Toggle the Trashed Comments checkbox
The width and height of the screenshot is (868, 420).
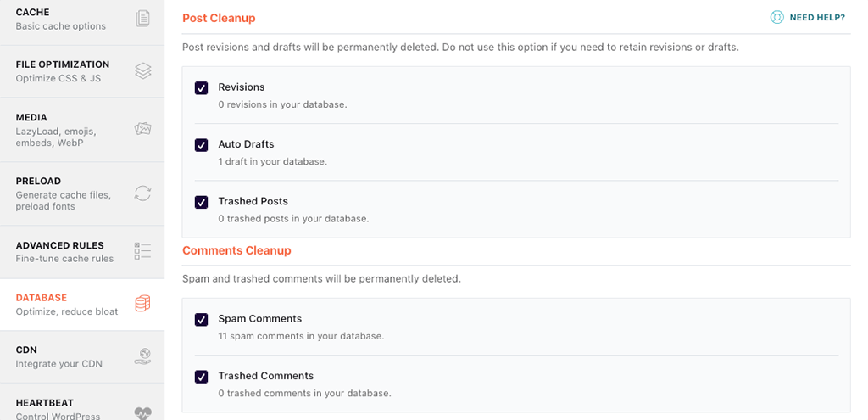[201, 377]
